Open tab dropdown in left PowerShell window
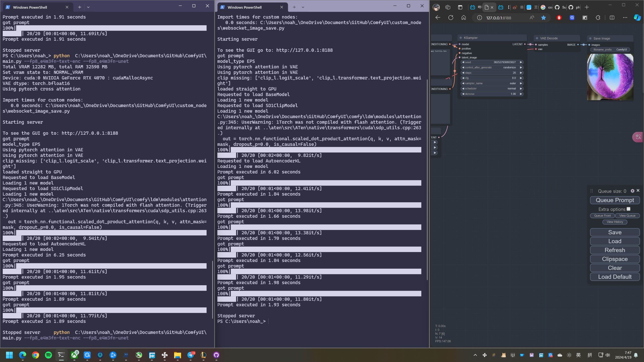The width and height of the screenshot is (644, 362). click(x=88, y=7)
